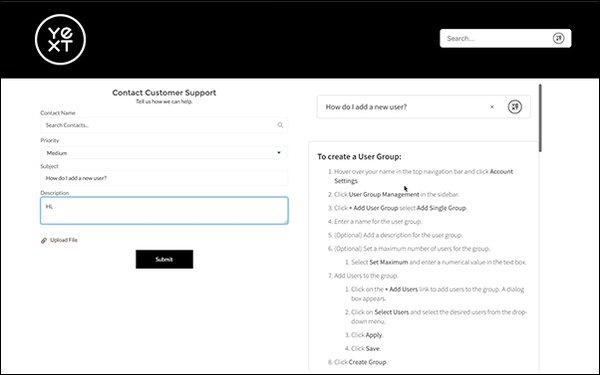Screen dimensions: 600x375
Task: Click the header search submit icon
Action: tap(558, 38)
